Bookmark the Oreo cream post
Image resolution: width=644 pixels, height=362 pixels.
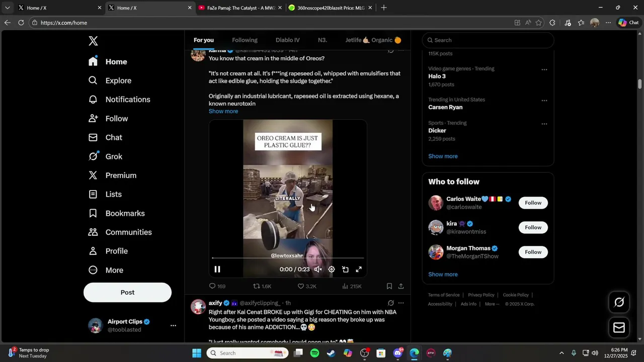389,286
